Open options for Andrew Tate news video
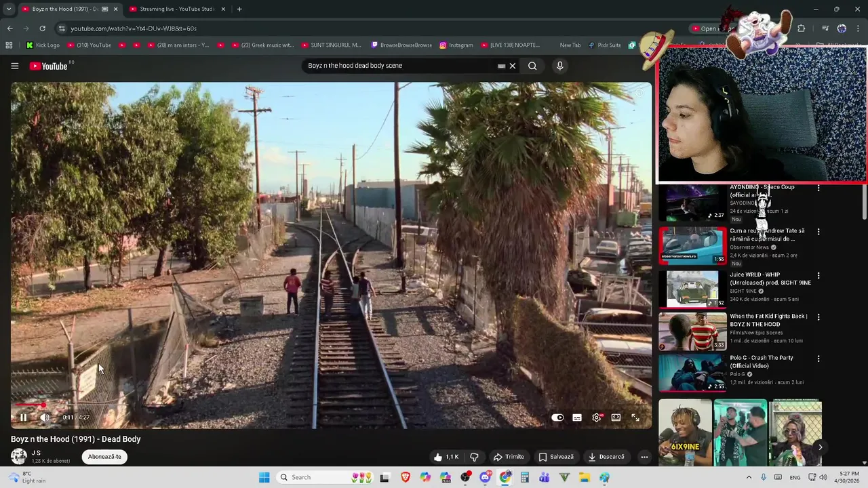The image size is (868, 488). [x=818, y=232]
